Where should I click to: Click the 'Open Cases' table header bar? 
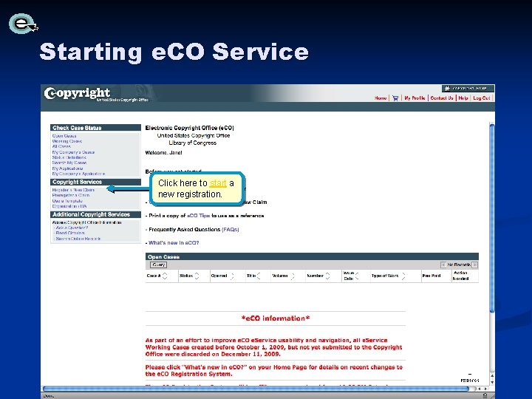click(x=312, y=257)
